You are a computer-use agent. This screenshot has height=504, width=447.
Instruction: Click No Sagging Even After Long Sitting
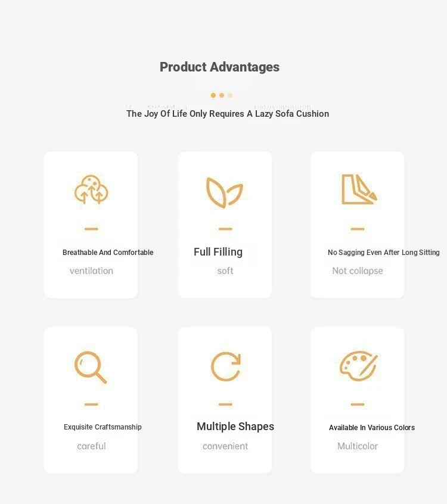click(383, 253)
